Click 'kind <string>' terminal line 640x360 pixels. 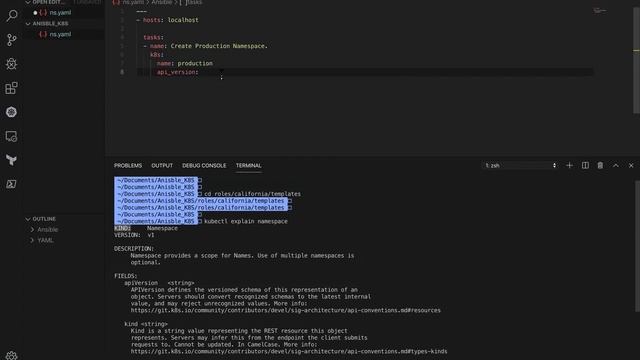tap(146, 324)
